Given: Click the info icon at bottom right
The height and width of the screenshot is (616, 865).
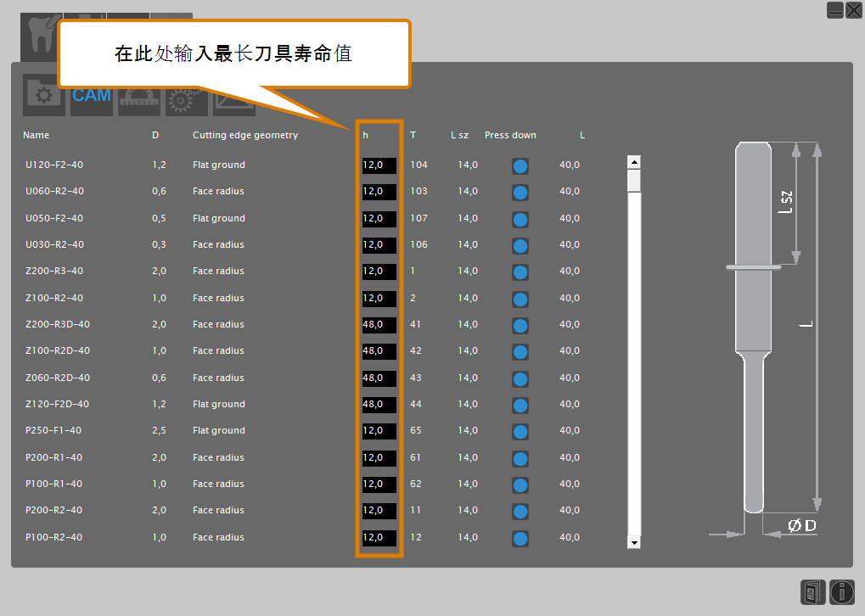Looking at the screenshot, I should pyautogui.click(x=842, y=592).
